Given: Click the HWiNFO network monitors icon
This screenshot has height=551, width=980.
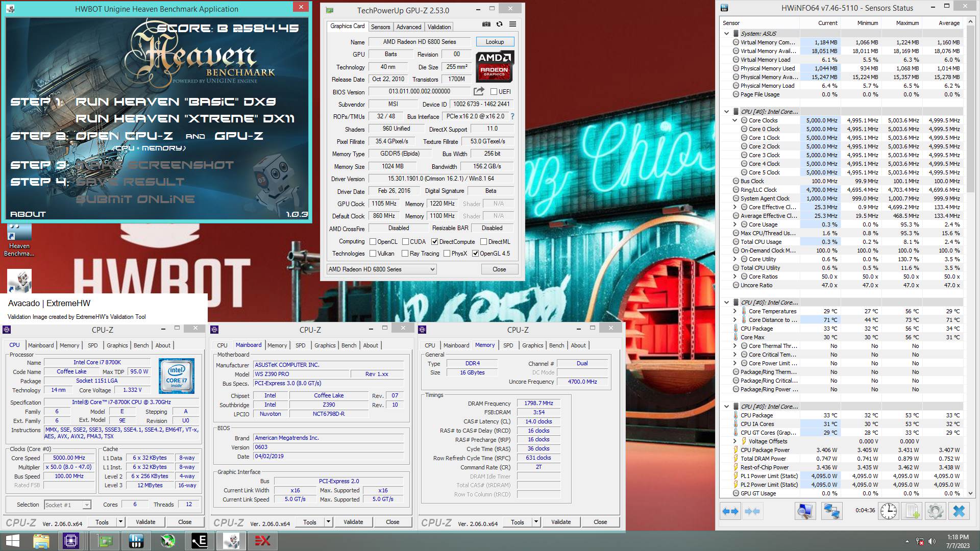Looking at the screenshot, I should [831, 511].
